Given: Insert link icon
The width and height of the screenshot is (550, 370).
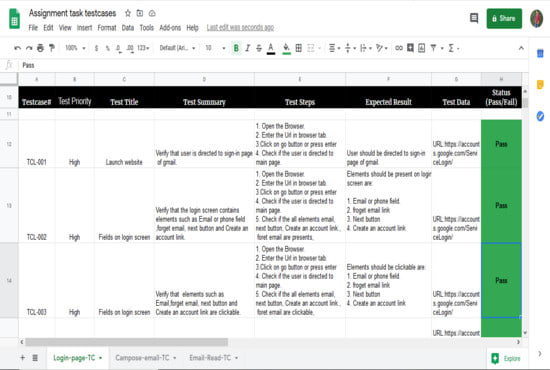Looking at the screenshot, I should (x=398, y=48).
